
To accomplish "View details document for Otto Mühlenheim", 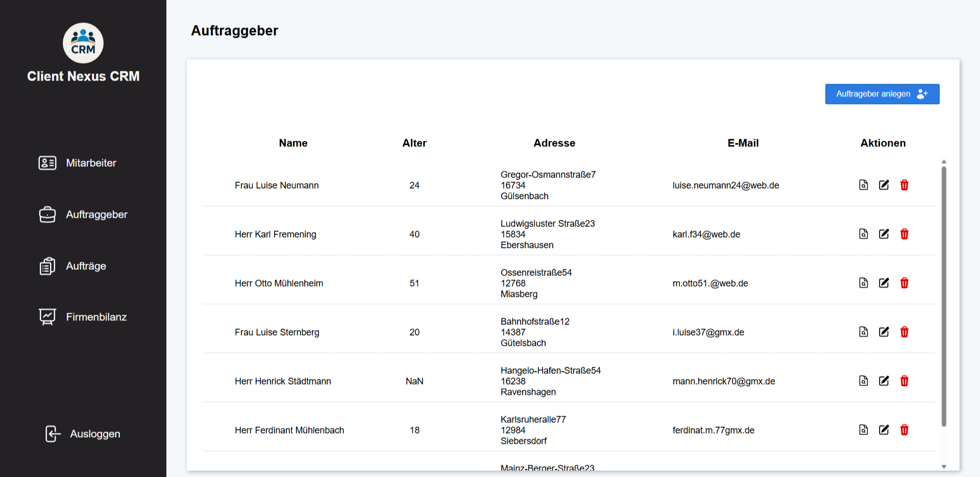I will (x=863, y=283).
